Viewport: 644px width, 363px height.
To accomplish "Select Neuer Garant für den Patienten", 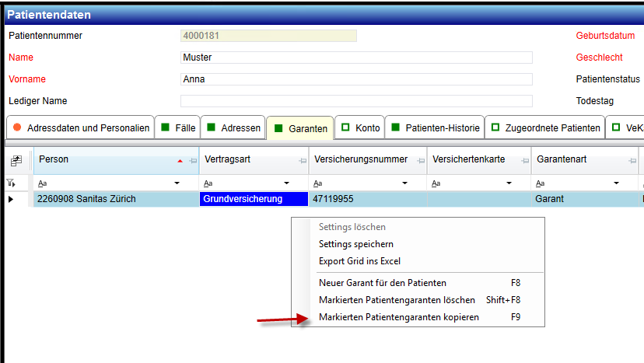I will tap(382, 282).
